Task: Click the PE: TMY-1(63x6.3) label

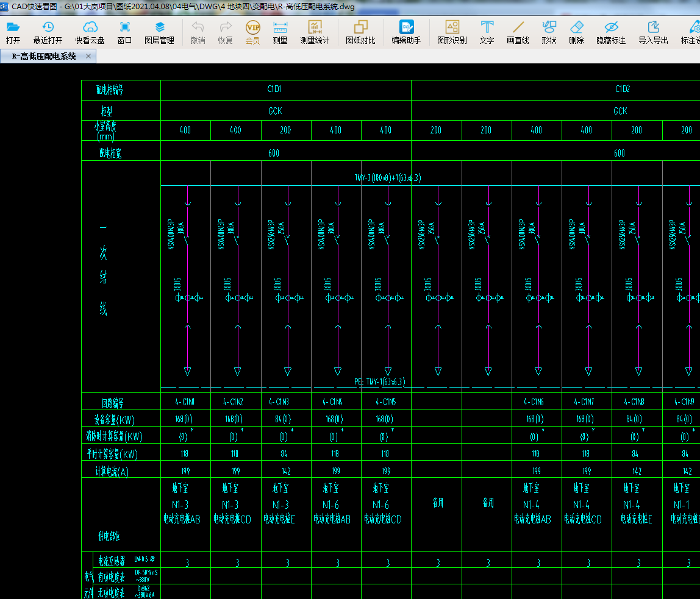Action: [380, 382]
